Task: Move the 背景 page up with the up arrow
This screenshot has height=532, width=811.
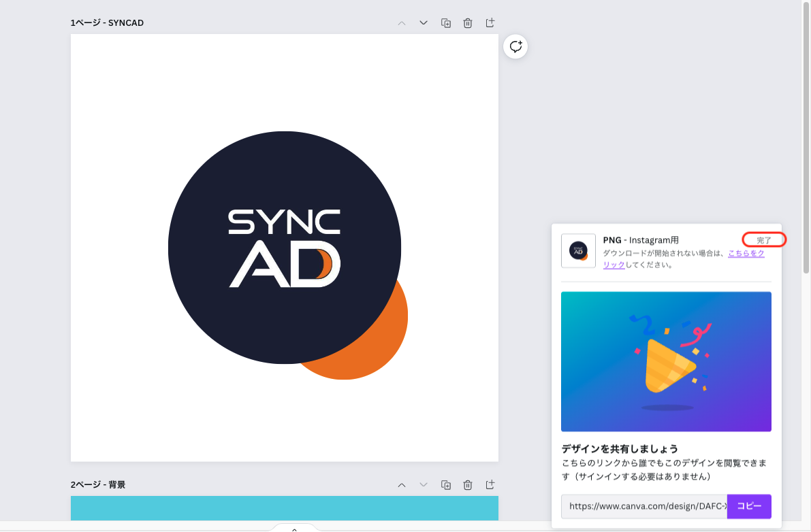Action: 402,484
